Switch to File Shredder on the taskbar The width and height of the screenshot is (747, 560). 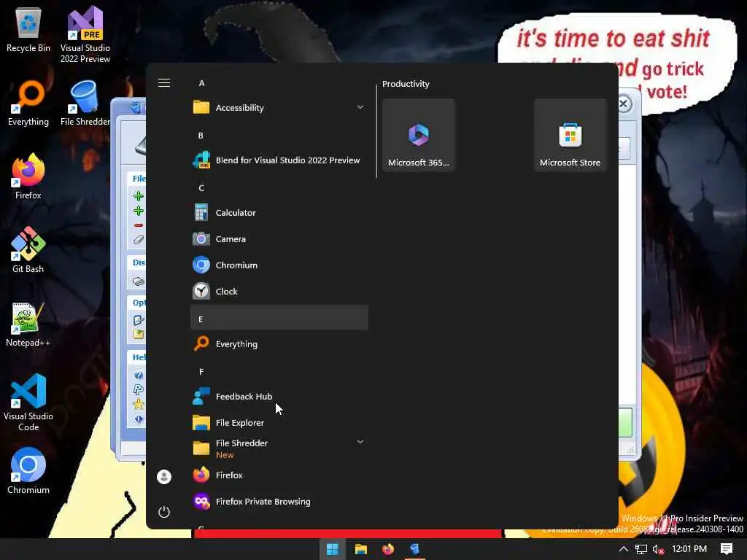click(x=415, y=549)
